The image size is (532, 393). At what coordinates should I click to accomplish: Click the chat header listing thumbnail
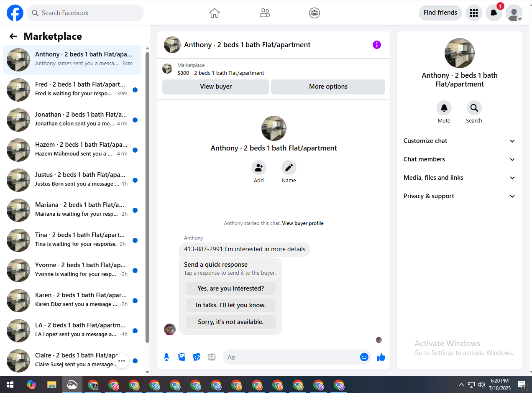coord(172,45)
